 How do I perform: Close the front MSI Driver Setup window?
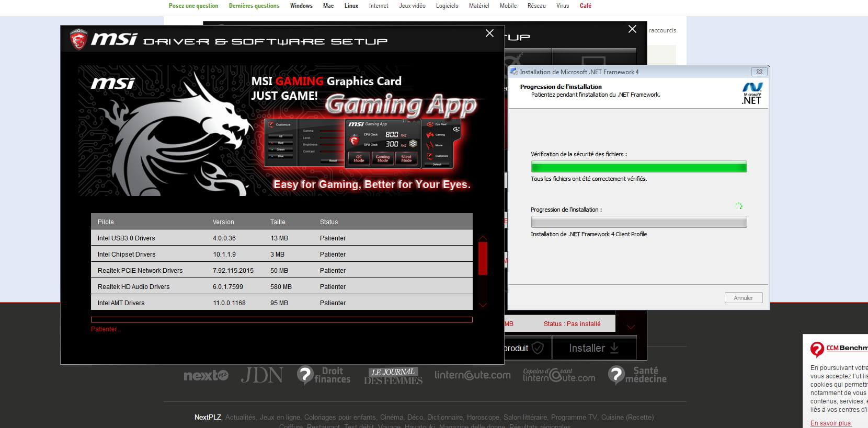click(489, 33)
